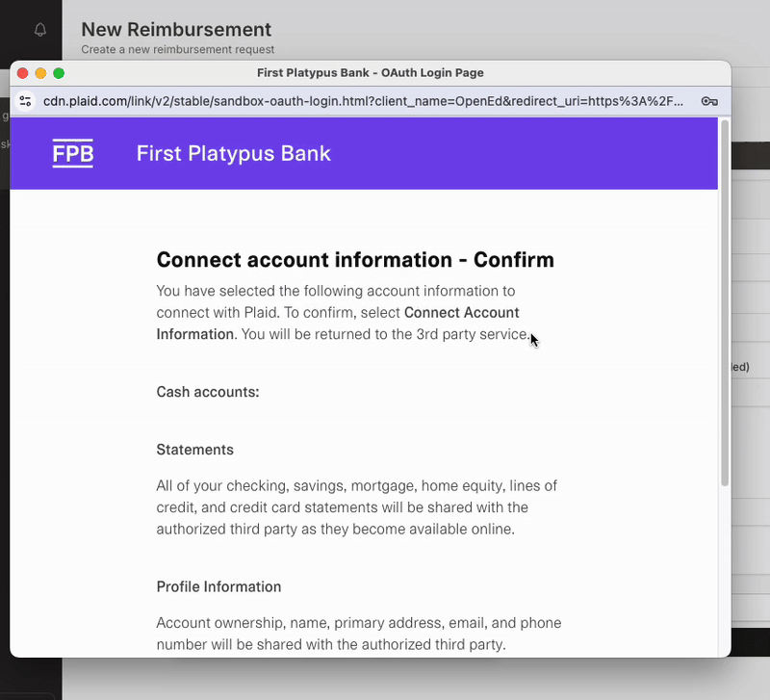Click the Profile Information section heading
Image resolution: width=770 pixels, height=700 pixels.
218,586
